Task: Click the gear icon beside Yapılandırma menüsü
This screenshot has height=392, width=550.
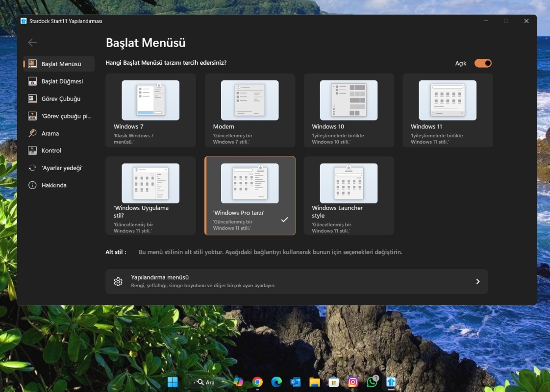Action: tap(118, 281)
